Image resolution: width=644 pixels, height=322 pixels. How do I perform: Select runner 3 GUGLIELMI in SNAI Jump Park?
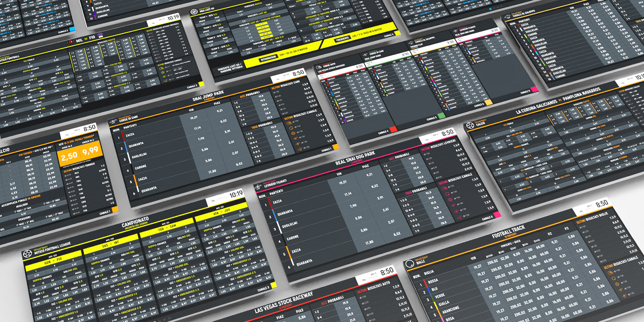(x=139, y=155)
